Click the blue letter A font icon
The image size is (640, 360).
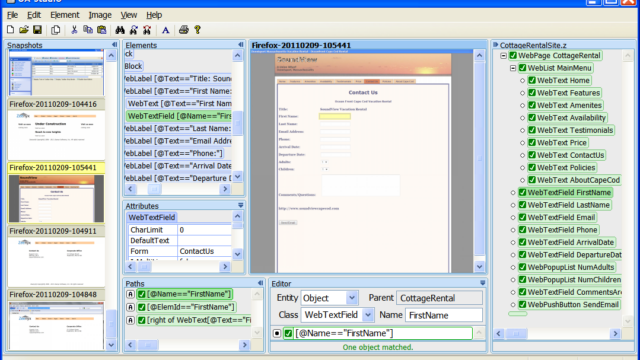click(165, 30)
